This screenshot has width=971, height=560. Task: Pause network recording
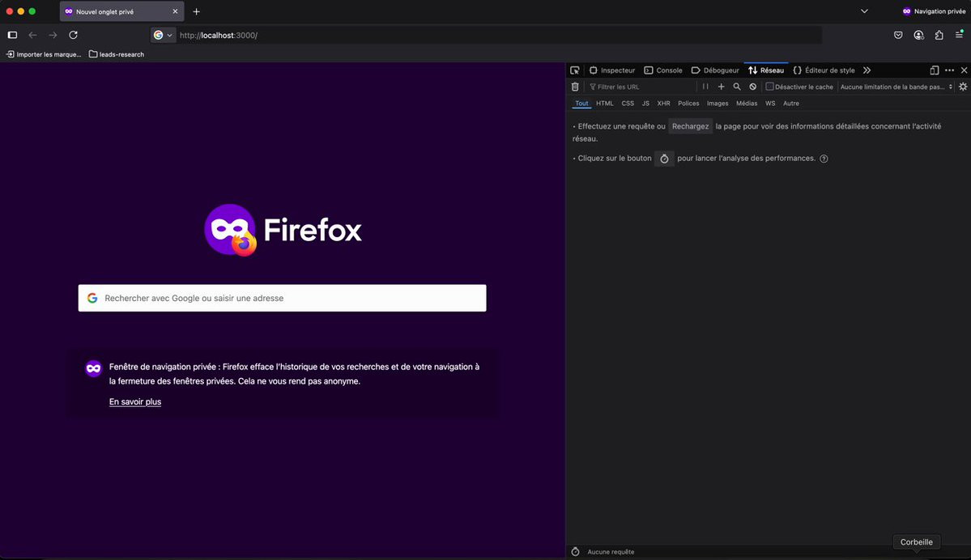705,87
